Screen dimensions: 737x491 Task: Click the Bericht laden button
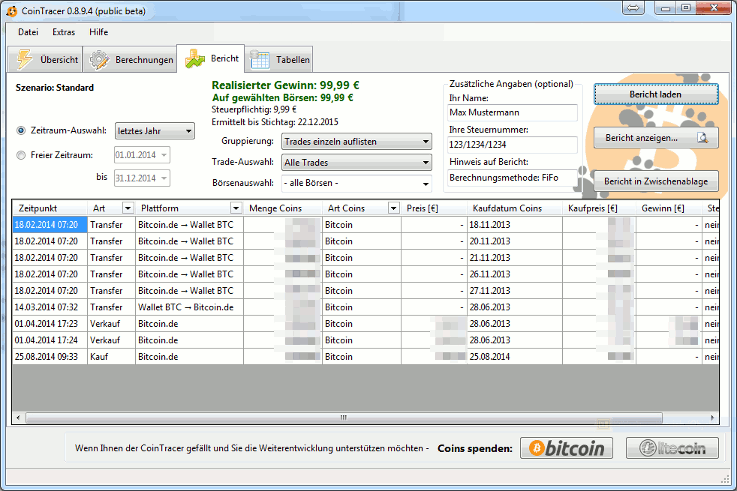[656, 94]
